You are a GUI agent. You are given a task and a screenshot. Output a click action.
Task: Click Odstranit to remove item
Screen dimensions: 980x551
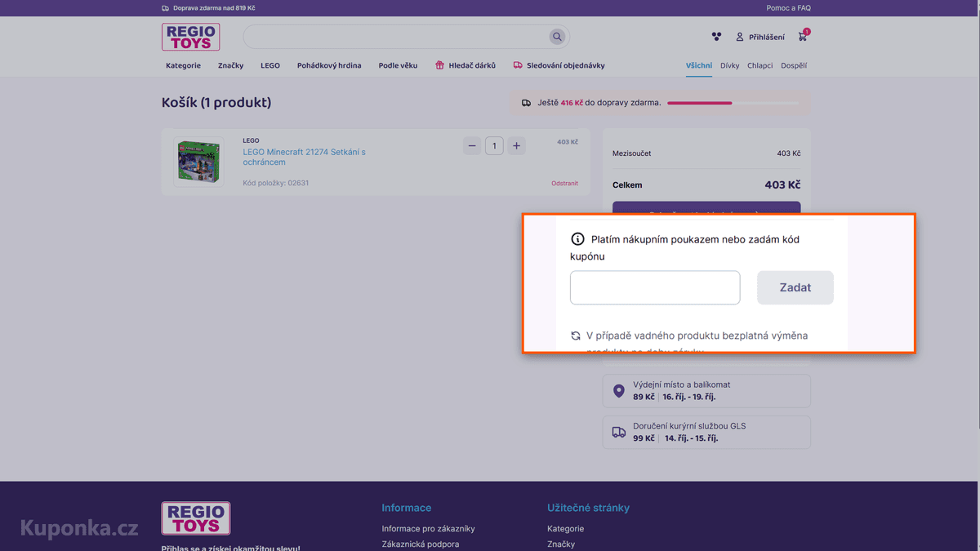(x=564, y=183)
